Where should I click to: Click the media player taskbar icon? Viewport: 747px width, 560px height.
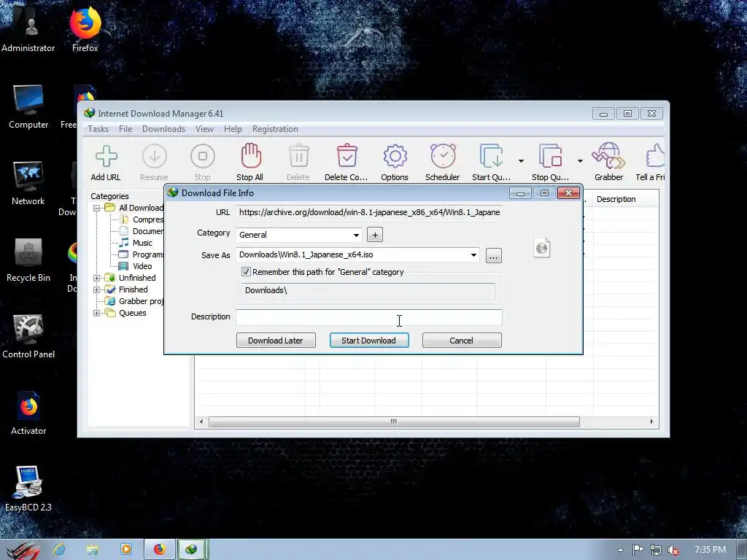click(126, 550)
